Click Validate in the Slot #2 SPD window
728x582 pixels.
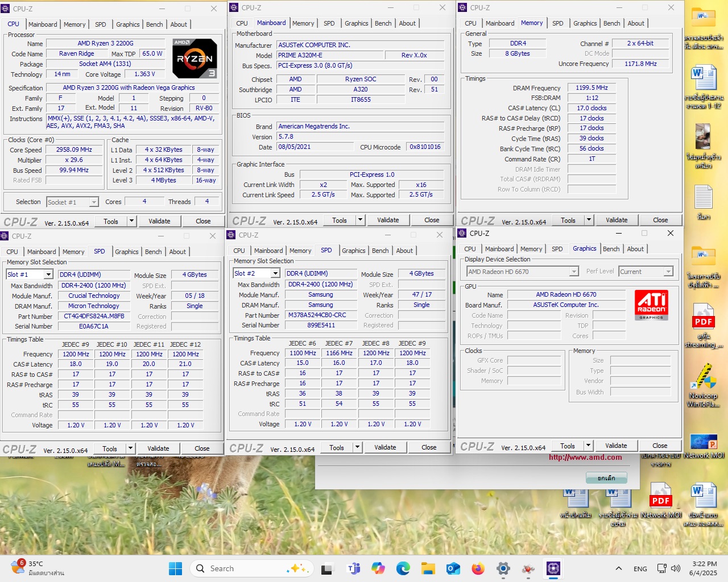(385, 447)
